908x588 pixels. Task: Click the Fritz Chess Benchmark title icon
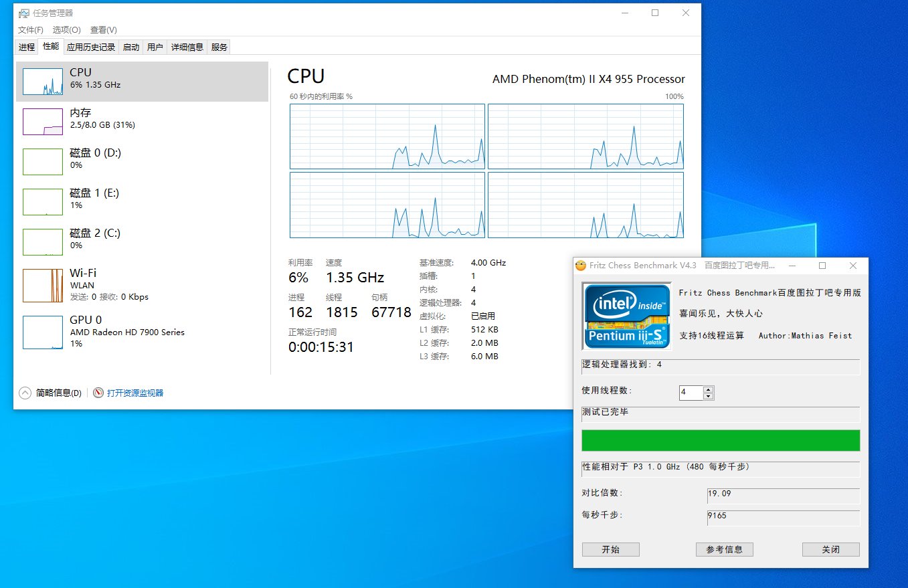[x=581, y=266]
